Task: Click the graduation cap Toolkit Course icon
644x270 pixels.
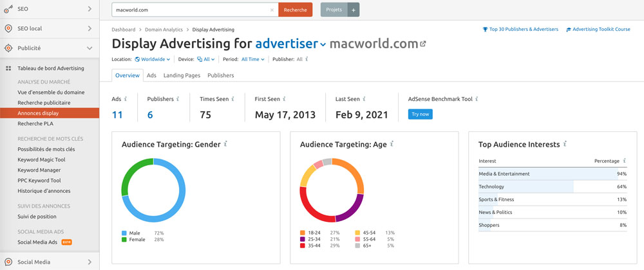Action: (x=569, y=30)
